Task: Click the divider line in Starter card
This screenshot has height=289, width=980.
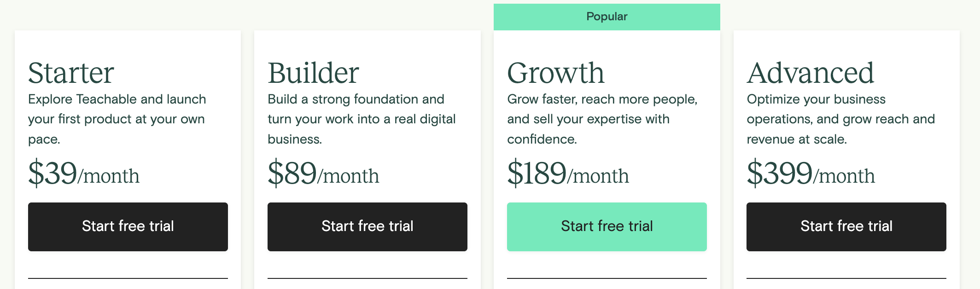Action: click(128, 278)
